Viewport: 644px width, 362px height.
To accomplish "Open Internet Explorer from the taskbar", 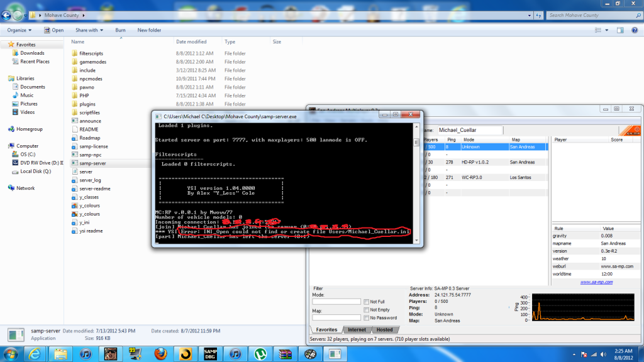I will [x=35, y=354].
